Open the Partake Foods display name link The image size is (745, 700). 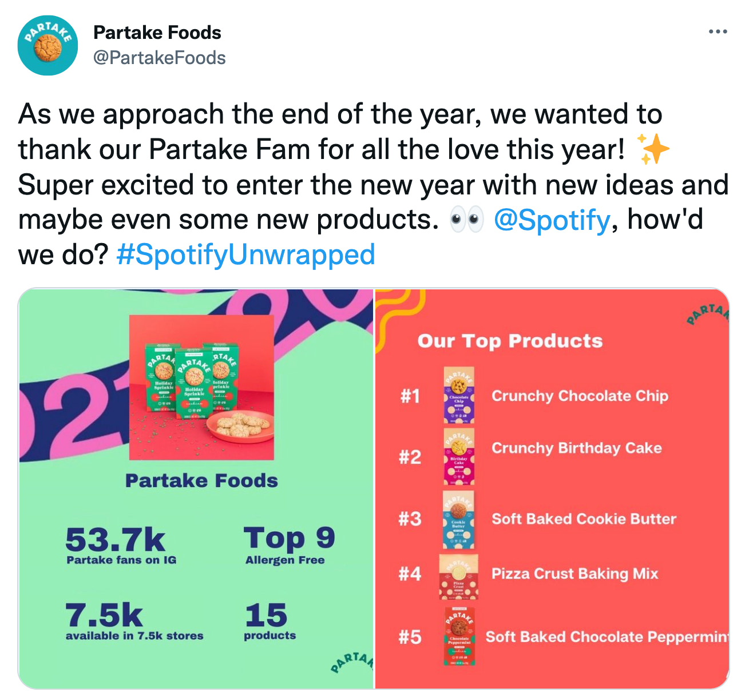coord(157,33)
